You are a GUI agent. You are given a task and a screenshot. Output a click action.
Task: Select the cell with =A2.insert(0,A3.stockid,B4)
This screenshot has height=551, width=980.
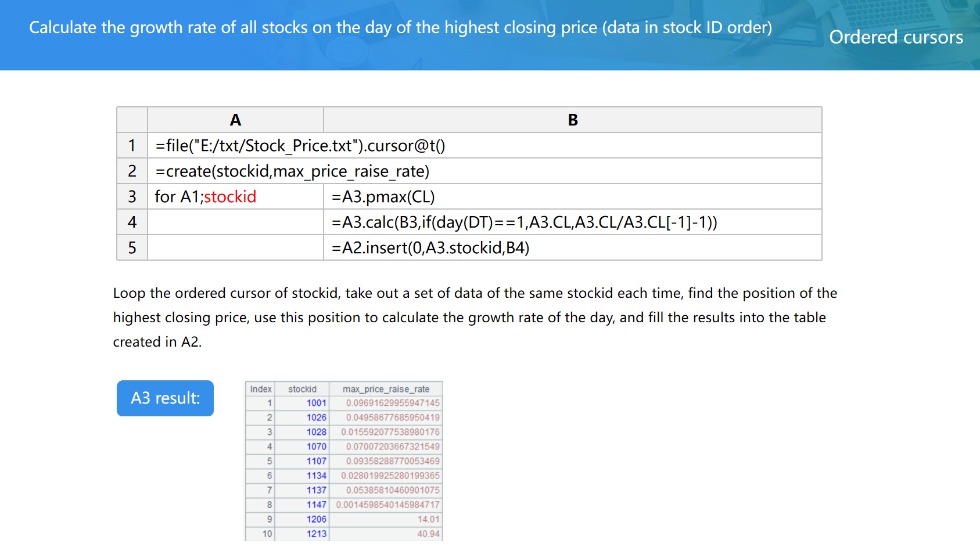pos(430,248)
